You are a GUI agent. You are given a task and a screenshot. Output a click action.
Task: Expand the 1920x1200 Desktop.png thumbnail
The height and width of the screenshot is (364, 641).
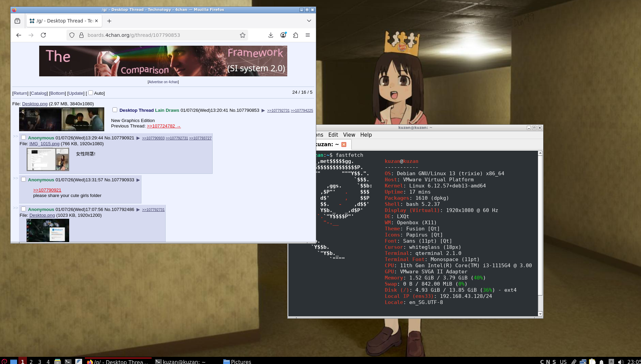pyautogui.click(x=48, y=230)
